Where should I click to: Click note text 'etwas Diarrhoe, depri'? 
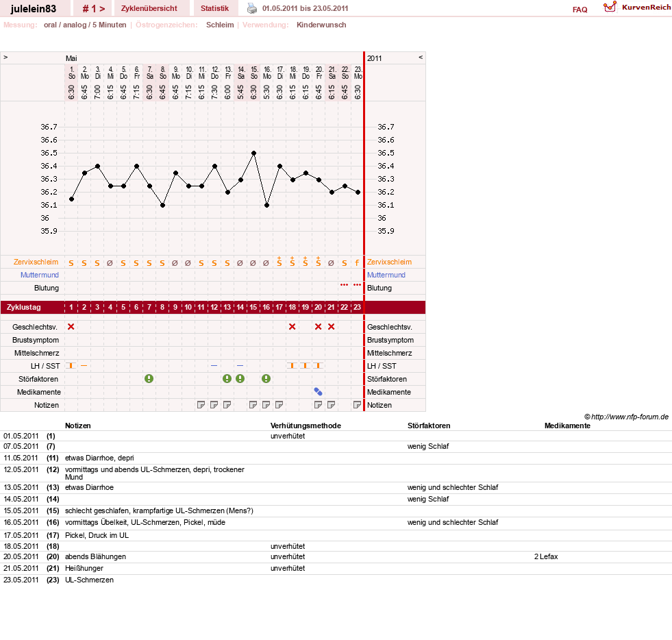point(99,458)
